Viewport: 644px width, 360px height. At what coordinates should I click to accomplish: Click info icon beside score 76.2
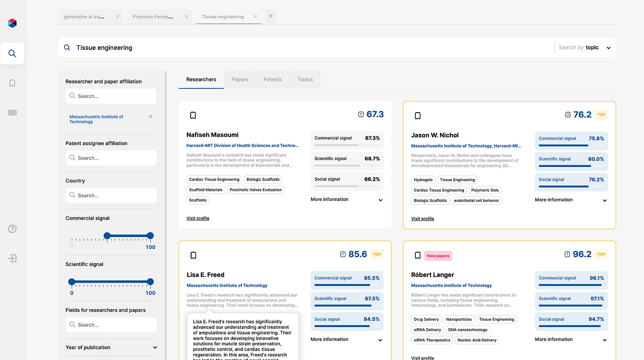pyautogui.click(x=568, y=115)
